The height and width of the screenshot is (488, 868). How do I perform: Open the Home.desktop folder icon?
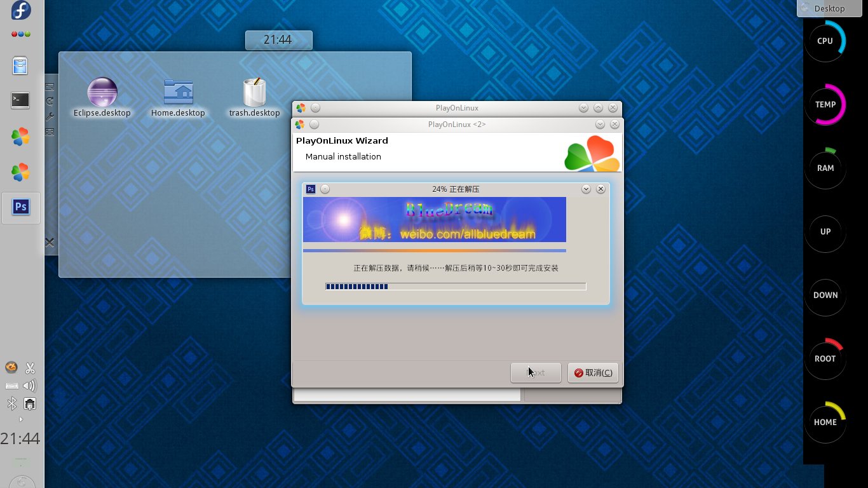click(178, 97)
